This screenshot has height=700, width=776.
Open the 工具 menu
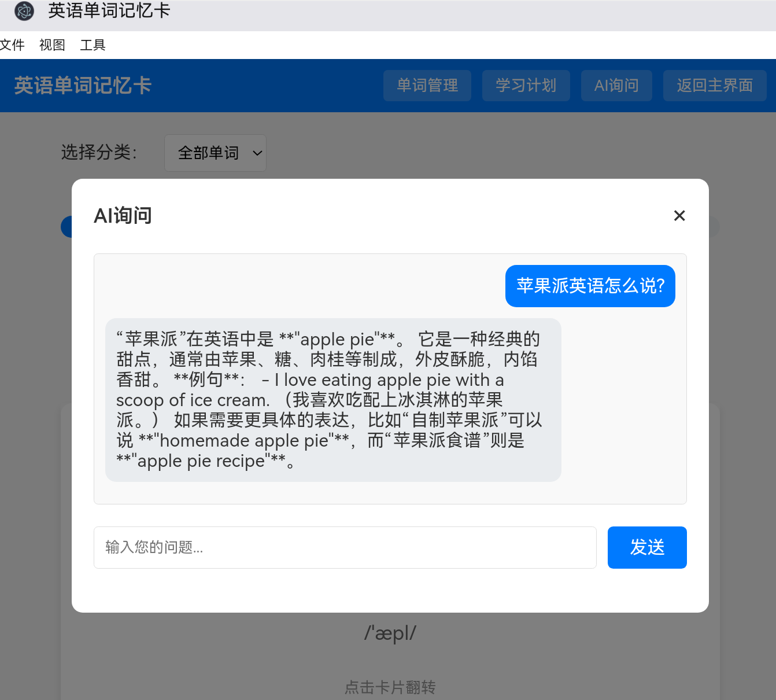tap(92, 45)
